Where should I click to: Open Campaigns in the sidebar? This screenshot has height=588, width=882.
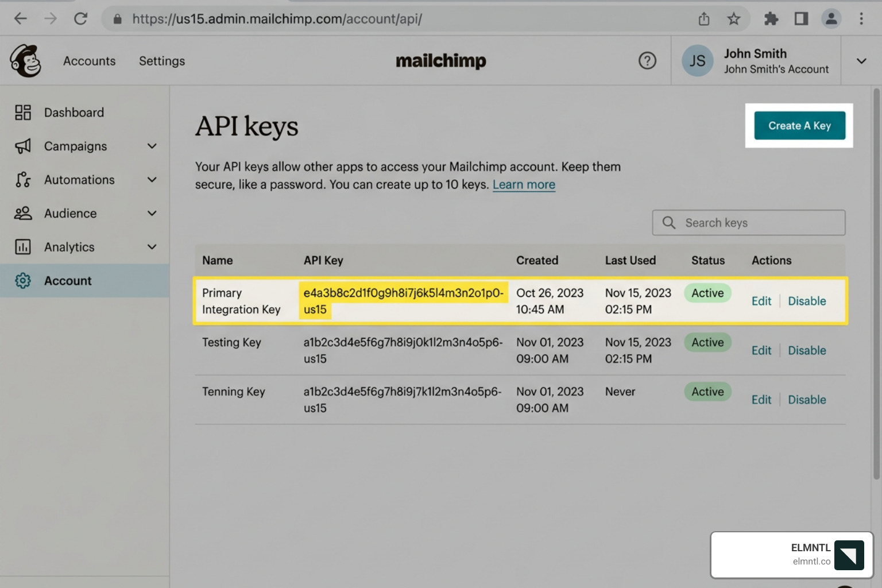click(84, 146)
